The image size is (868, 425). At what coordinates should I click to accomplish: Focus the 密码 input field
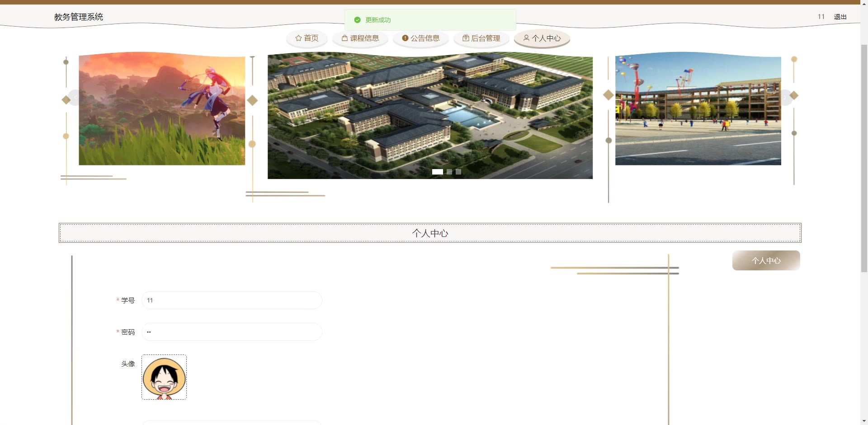(x=232, y=332)
